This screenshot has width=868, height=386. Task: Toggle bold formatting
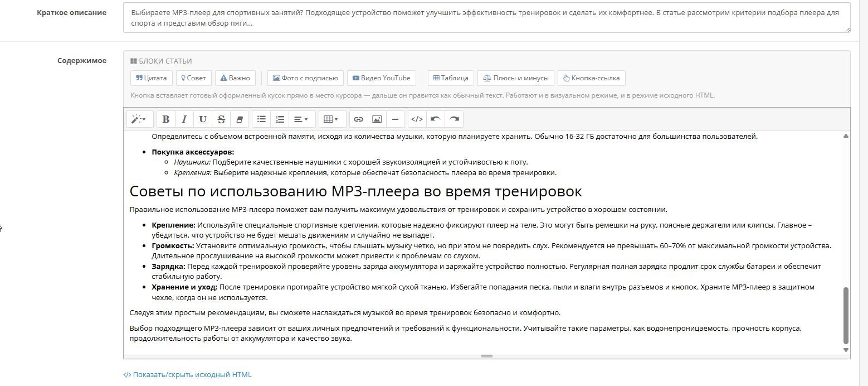(166, 119)
